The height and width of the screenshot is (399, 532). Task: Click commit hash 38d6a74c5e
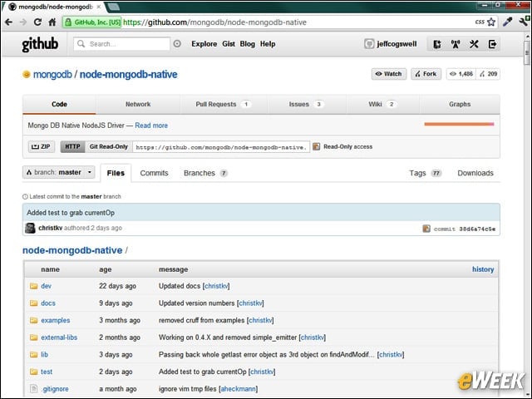pyautogui.click(x=477, y=229)
